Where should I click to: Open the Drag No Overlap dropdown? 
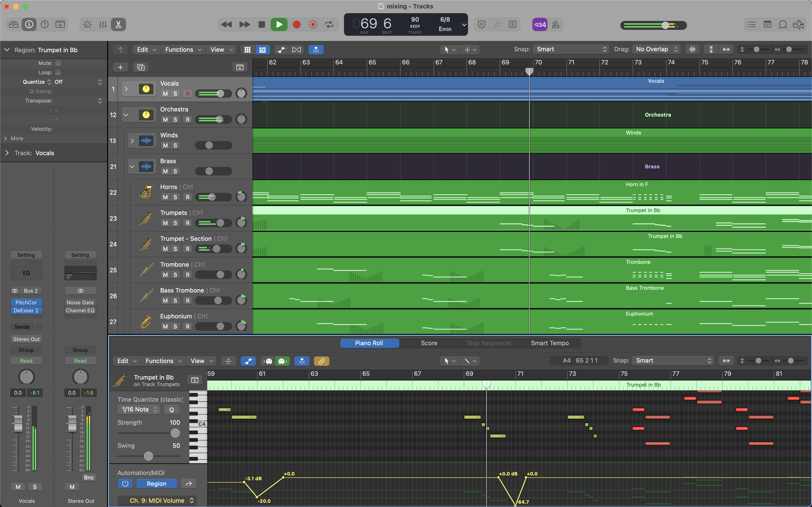point(656,49)
